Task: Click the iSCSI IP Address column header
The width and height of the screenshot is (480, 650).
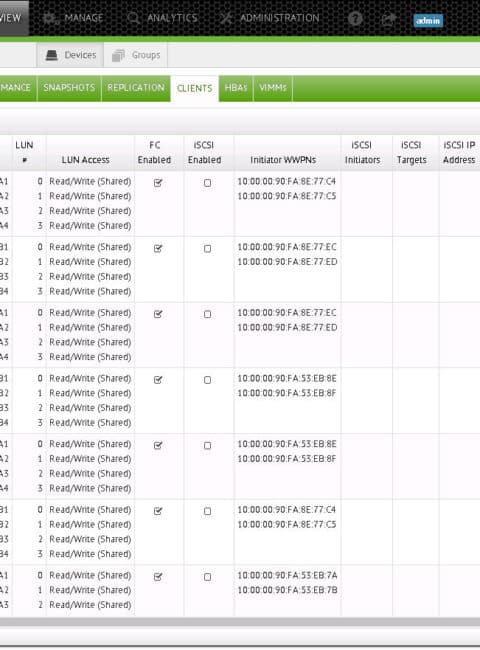Action: [x=459, y=152]
